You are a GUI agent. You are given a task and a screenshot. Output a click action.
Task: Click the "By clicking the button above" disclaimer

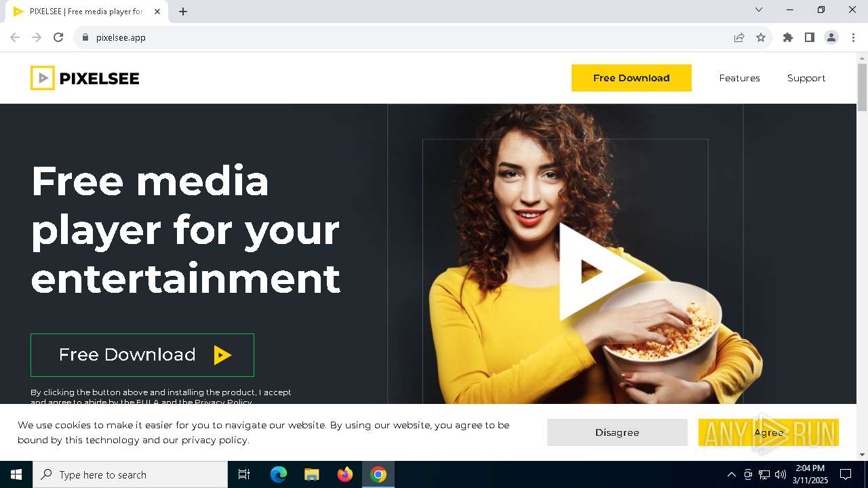161,397
